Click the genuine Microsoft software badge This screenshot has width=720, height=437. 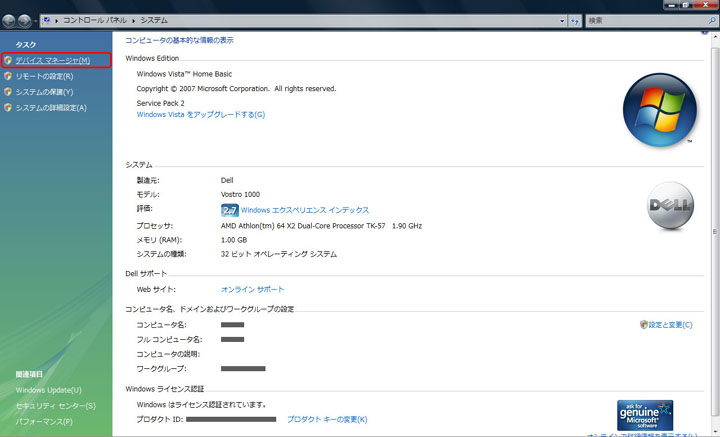pyautogui.click(x=645, y=415)
